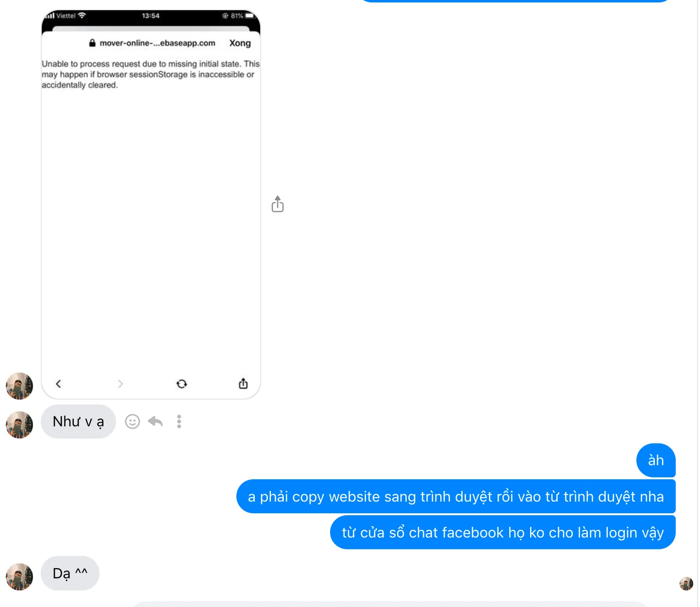
Task: Click the mover-online URL lock address
Action: 152,43
